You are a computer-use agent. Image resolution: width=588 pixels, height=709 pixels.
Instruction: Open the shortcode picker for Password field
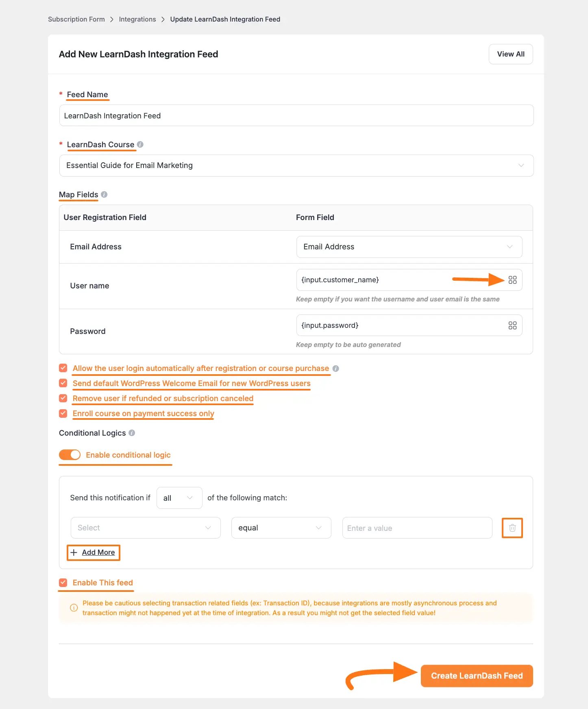click(512, 325)
